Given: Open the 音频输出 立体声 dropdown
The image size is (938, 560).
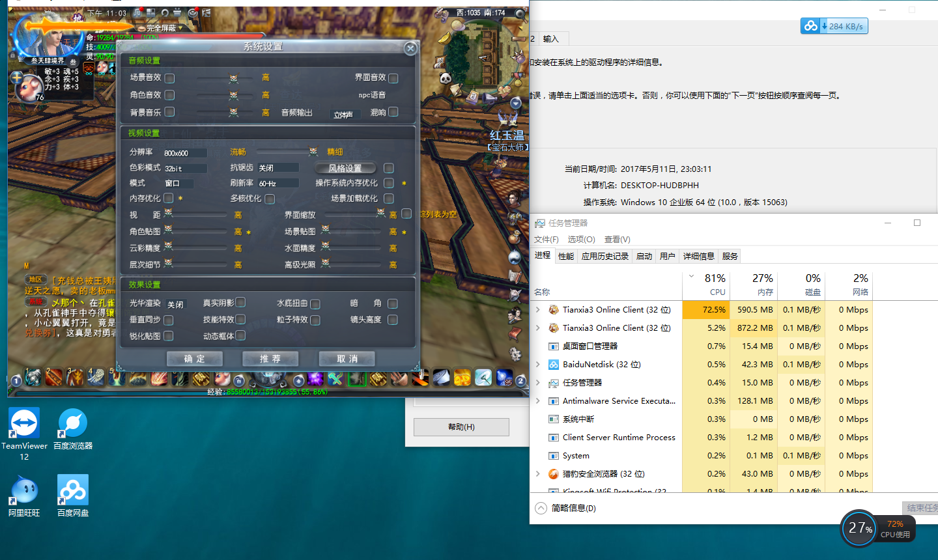Looking at the screenshot, I should pyautogui.click(x=345, y=115).
